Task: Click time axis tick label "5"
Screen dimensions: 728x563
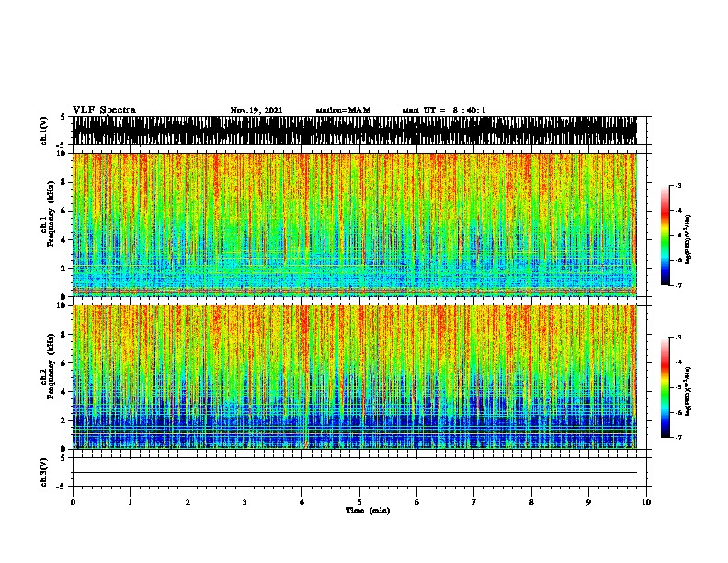Action: point(359,502)
